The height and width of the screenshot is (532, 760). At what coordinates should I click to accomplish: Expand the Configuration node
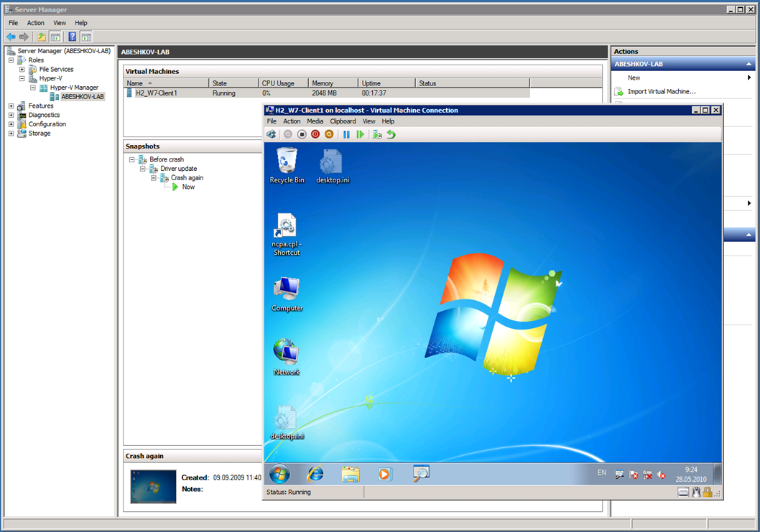click(11, 124)
